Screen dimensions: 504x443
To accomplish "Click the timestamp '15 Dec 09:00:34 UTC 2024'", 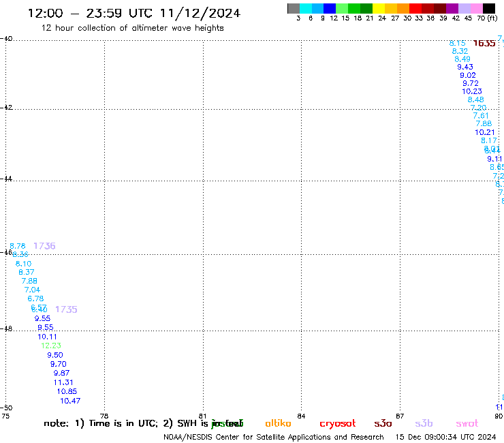I will tap(445, 438).
